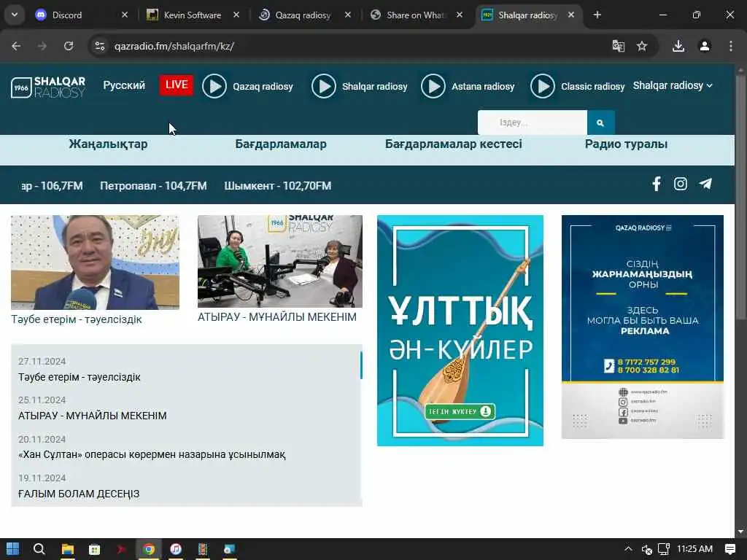
Task: Switch site language to Русский
Action: pos(124,85)
